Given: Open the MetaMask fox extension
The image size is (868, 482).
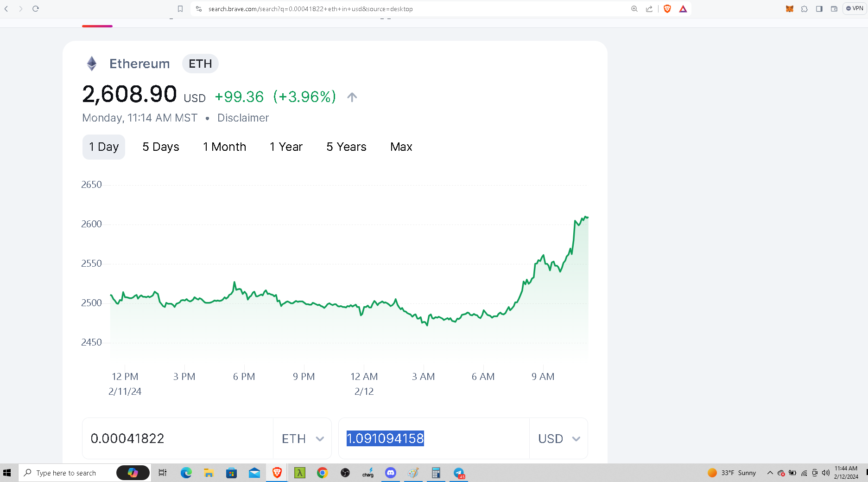Looking at the screenshot, I should tap(790, 9).
